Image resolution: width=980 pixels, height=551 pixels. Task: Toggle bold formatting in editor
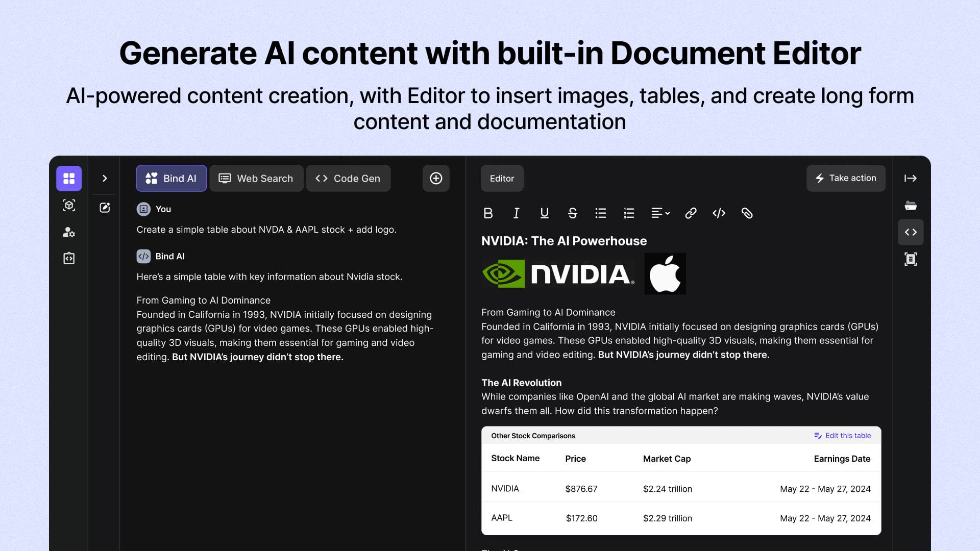pyautogui.click(x=488, y=213)
